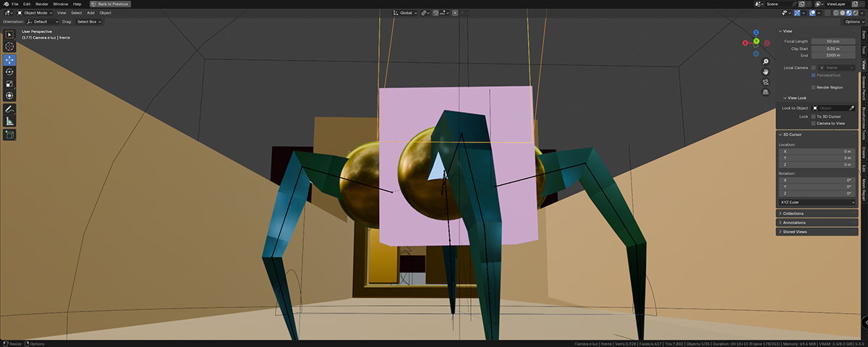Switch perspective/orthographic with grid icon
Image resolution: width=868 pixels, height=347 pixels.
pos(765,92)
